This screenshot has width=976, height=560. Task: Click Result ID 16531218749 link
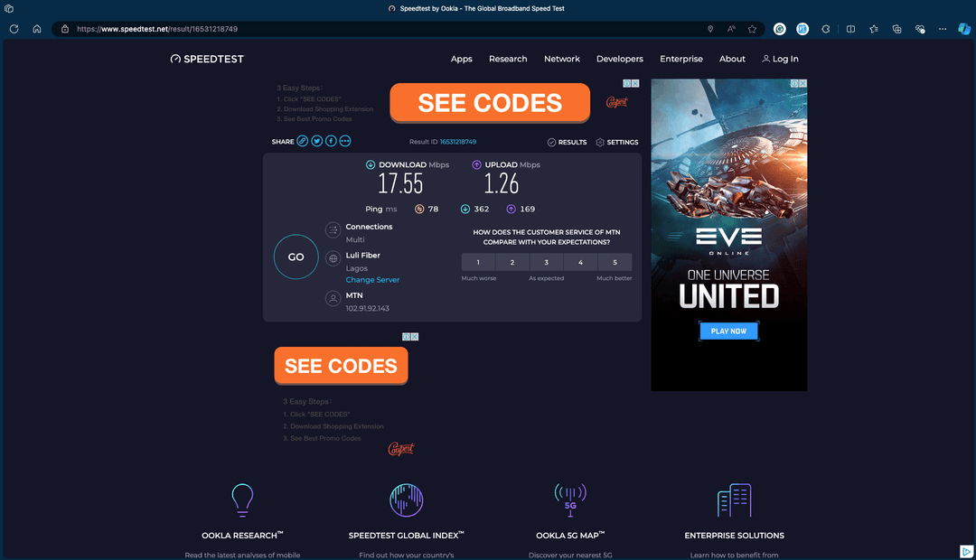click(x=458, y=142)
